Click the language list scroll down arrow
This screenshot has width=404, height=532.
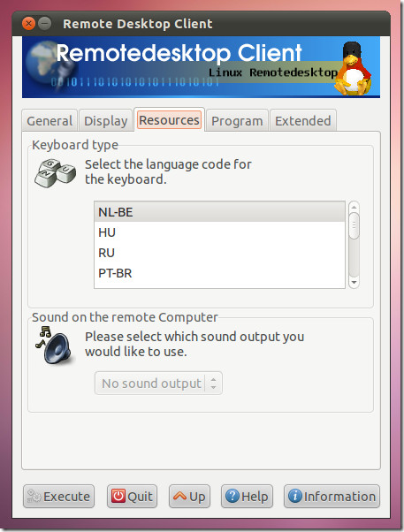click(x=354, y=282)
